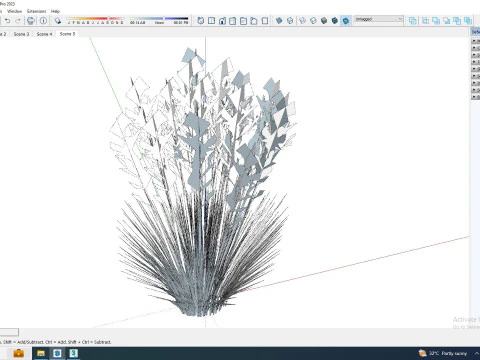Select Shaded With Textures style icon
Screen dimensions: 480x360
coord(335,21)
